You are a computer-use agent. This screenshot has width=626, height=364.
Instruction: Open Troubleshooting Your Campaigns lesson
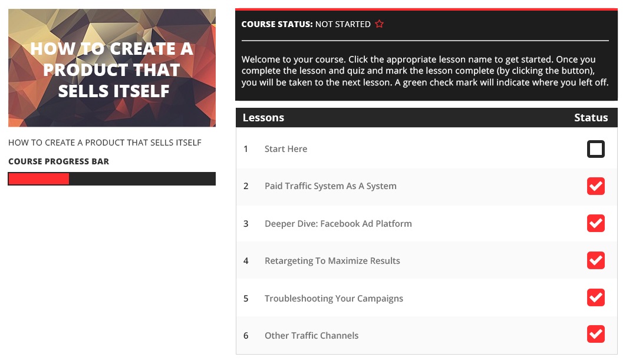[x=334, y=299]
